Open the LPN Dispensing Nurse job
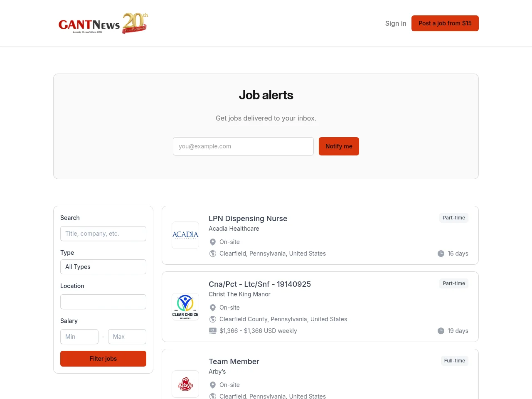 coord(248,219)
